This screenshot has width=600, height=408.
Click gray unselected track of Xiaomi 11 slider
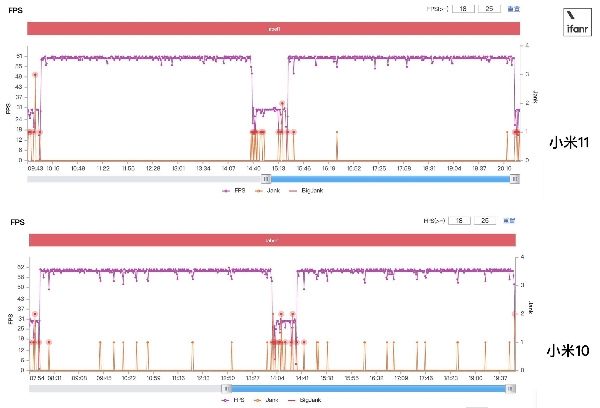(144, 179)
